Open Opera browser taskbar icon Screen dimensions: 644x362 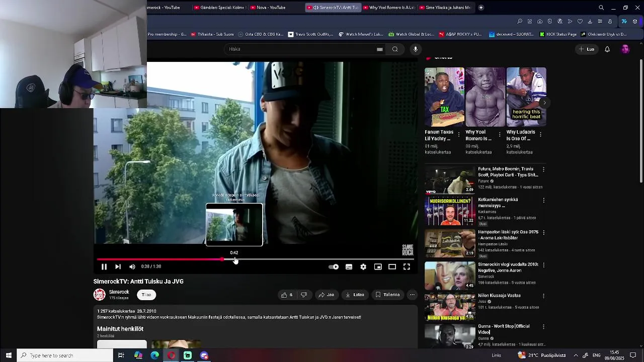click(x=171, y=355)
